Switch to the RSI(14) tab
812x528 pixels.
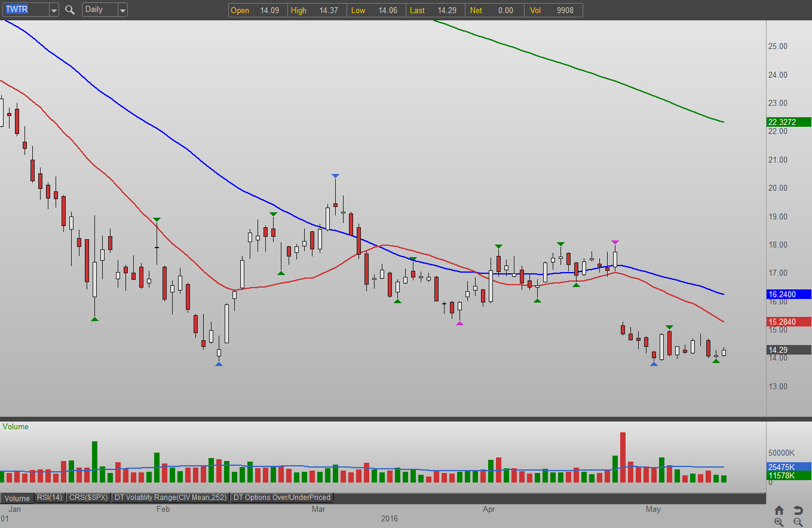click(x=50, y=498)
